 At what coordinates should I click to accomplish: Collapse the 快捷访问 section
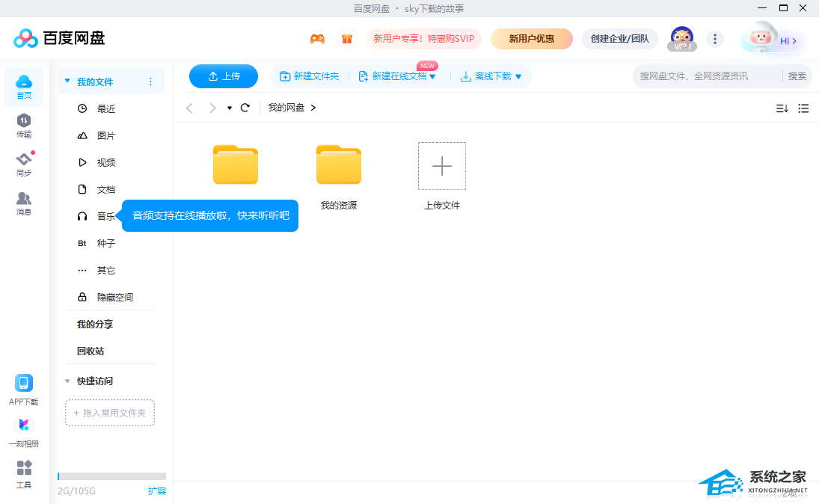tap(67, 381)
